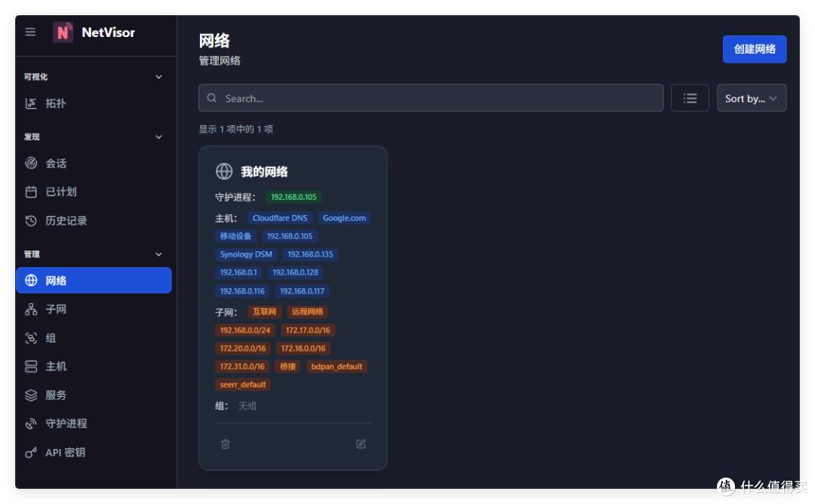Click the Synology DSM host tag
The image size is (815, 504).
[x=246, y=254]
